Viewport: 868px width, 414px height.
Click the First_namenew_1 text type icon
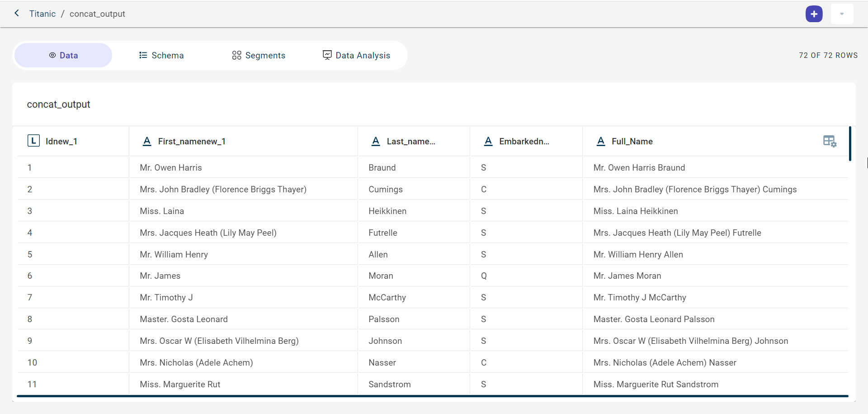[147, 142]
